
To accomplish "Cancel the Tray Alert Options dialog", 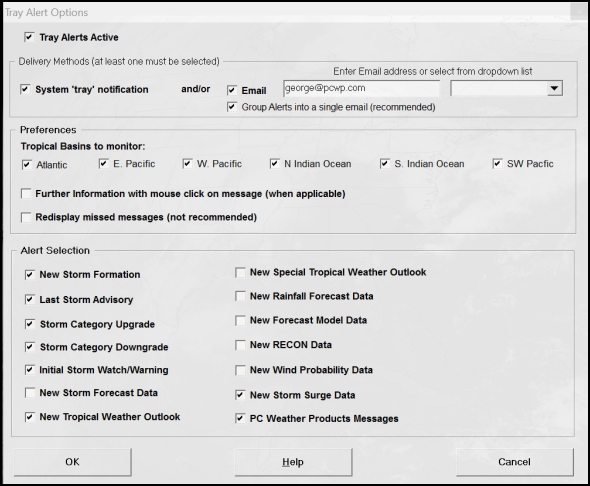I will 515,462.
